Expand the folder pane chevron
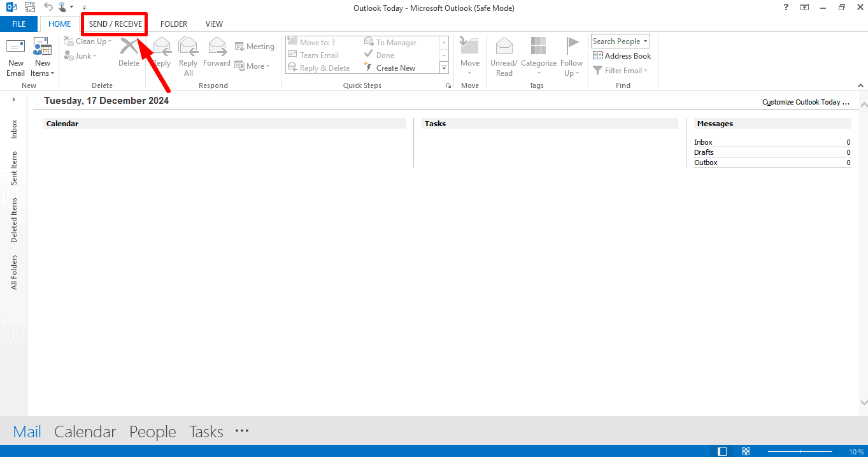The image size is (868, 457). (x=13, y=100)
